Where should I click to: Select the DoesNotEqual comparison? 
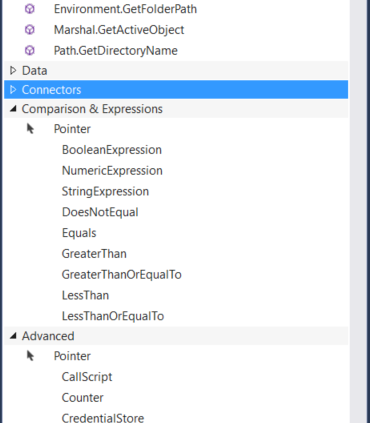point(100,212)
